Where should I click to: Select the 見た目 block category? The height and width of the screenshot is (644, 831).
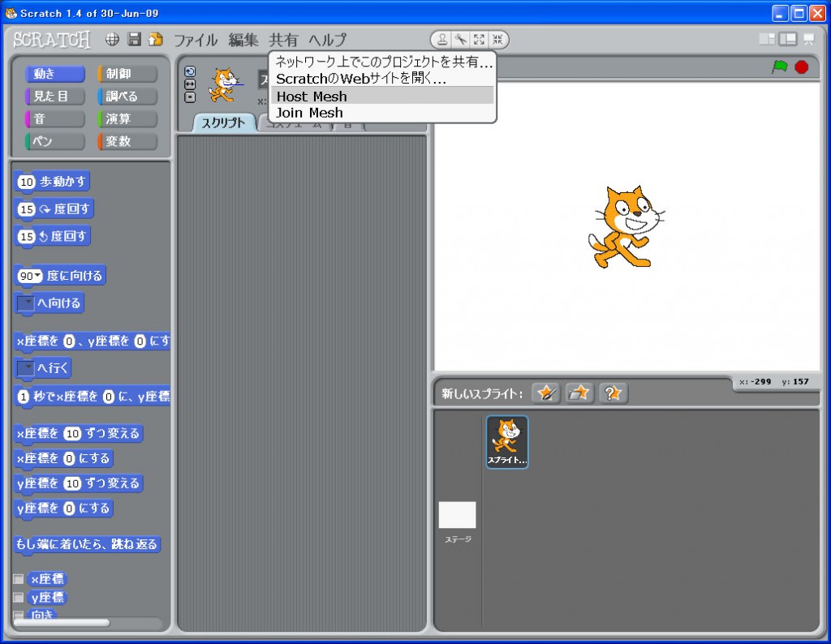54,97
